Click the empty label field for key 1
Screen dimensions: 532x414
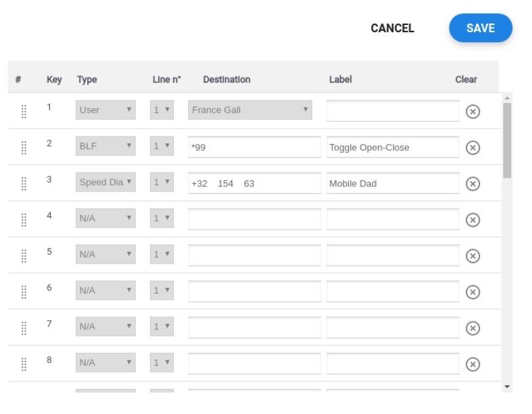tap(392, 111)
